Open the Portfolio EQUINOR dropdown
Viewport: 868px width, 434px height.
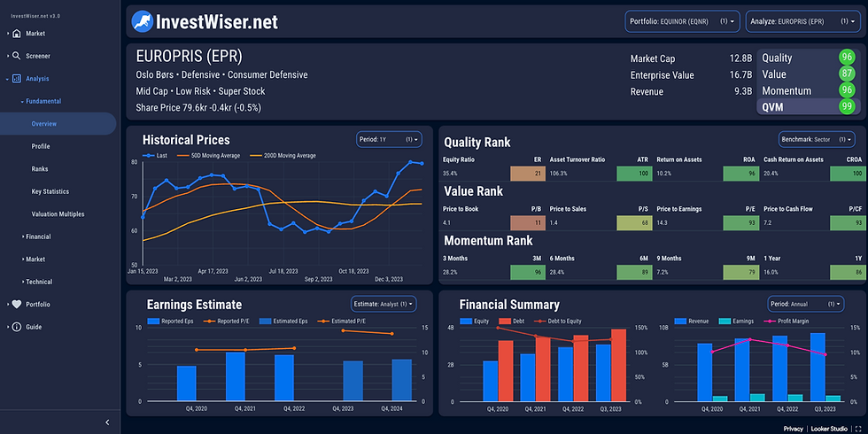tap(682, 21)
